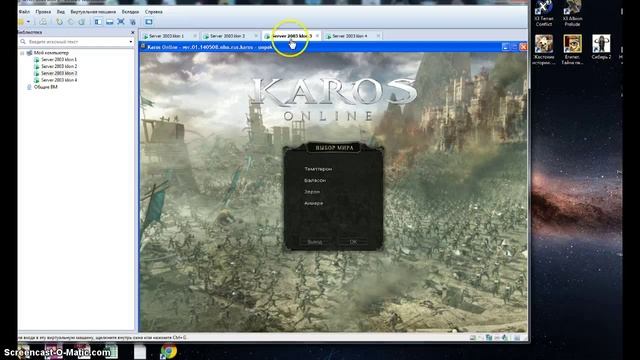The image size is (640, 360).
Task: Open the Вид menu
Action: (x=61, y=12)
